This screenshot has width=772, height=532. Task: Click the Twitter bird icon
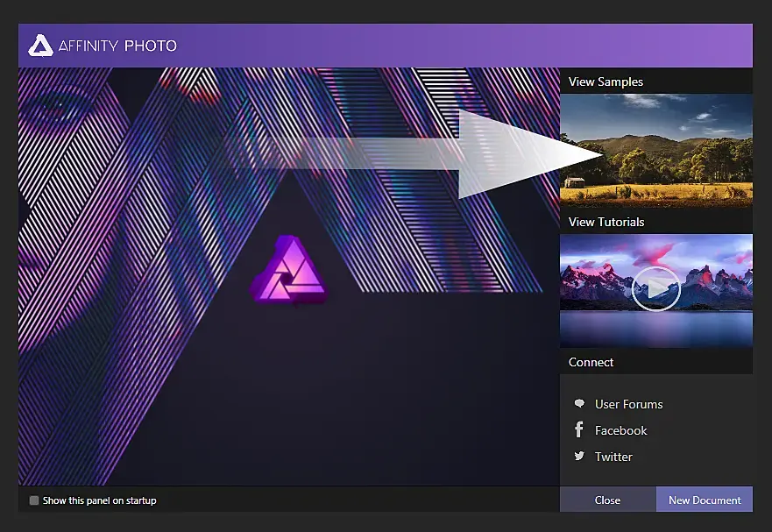[x=579, y=456]
